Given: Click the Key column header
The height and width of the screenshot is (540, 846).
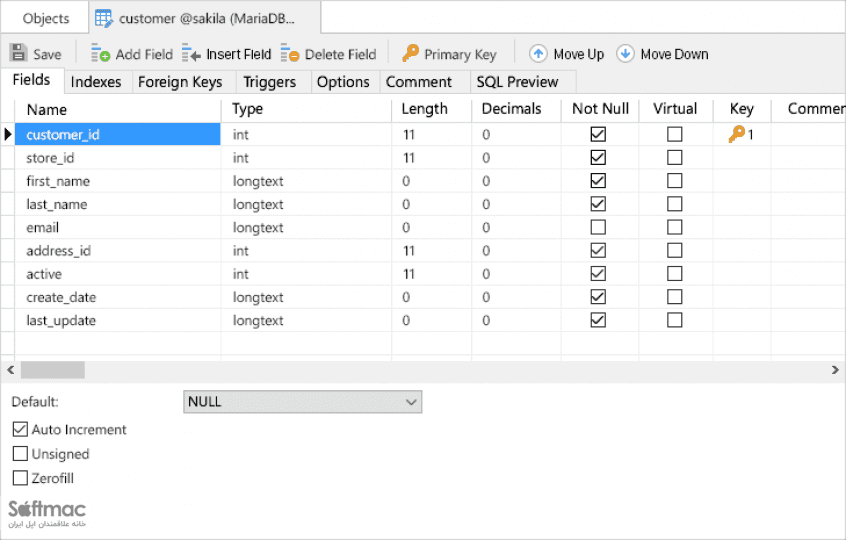Looking at the screenshot, I should click(x=742, y=110).
